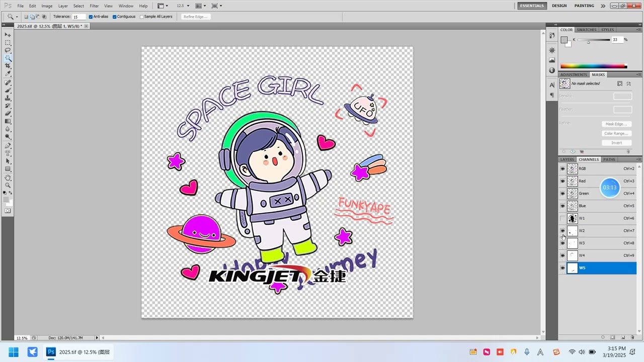Select the Eyedropper tool
The height and width of the screenshot is (362, 644).
(8, 74)
